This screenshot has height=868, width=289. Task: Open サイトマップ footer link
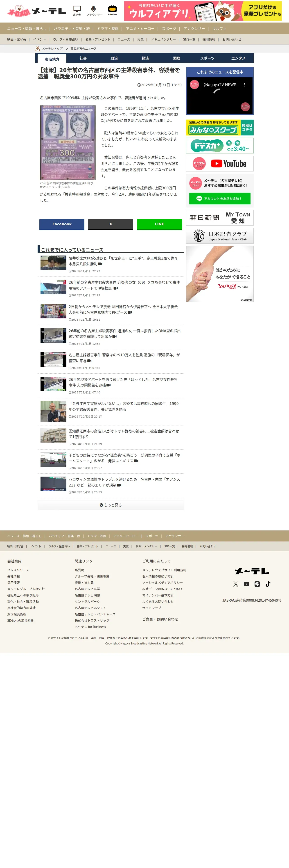point(152,608)
